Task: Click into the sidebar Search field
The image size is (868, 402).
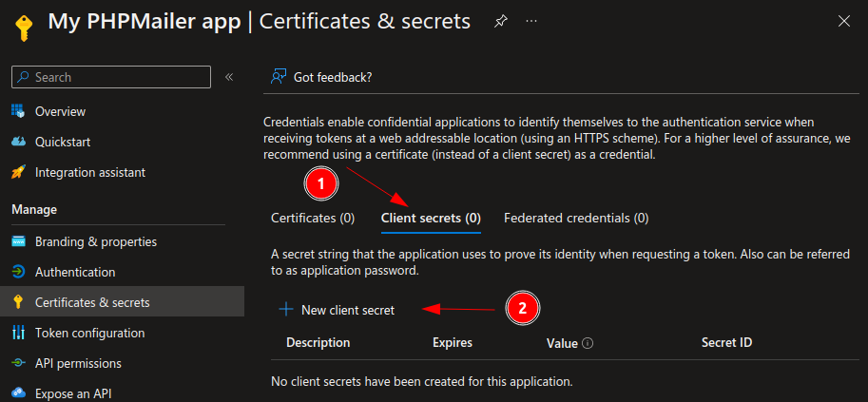Action: coord(110,77)
